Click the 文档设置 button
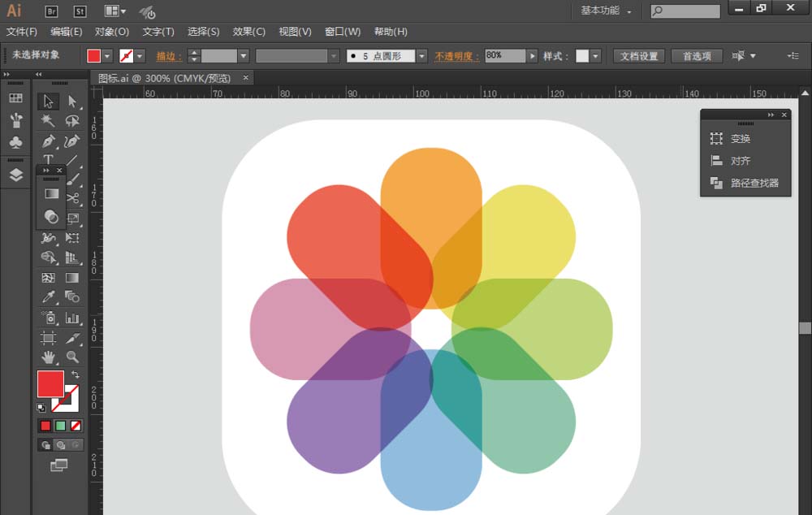 [x=639, y=56]
